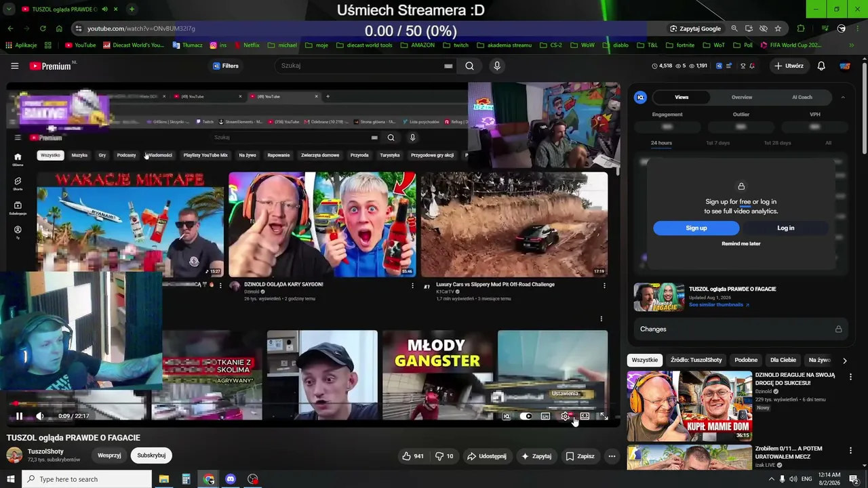The height and width of the screenshot is (488, 868).
Task: Select the Dla Ciebie filter chip
Action: [783, 360]
